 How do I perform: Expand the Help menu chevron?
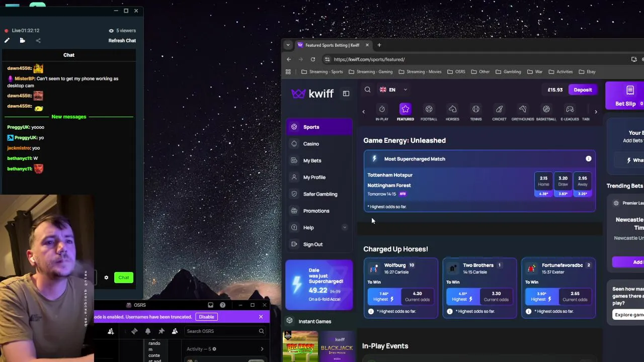345,228
